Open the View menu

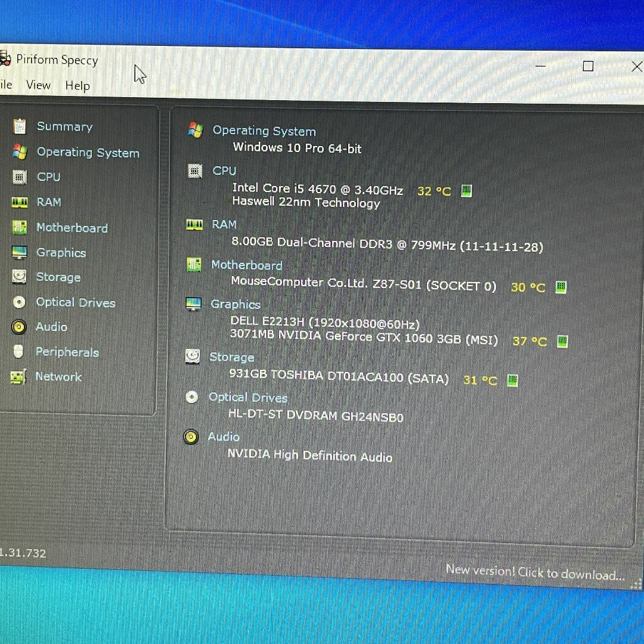pos(38,85)
